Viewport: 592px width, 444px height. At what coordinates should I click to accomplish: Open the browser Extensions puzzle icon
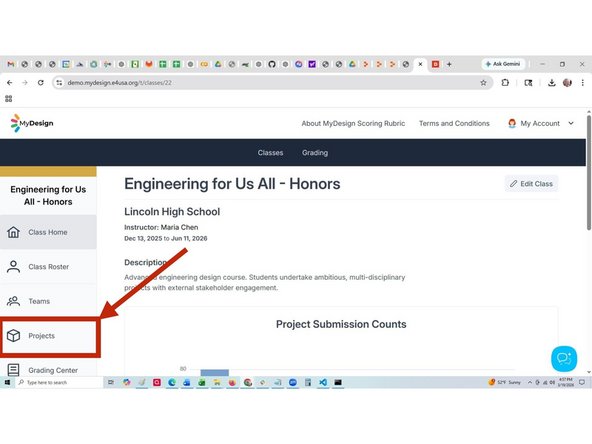(505, 83)
